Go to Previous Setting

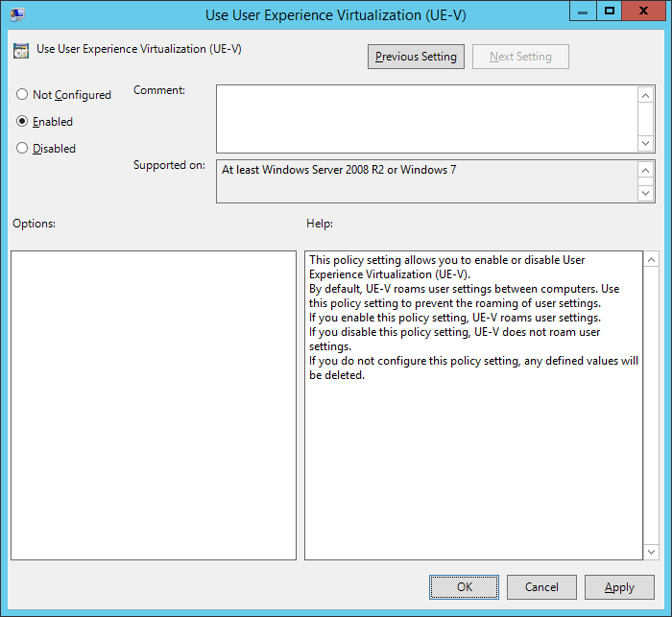(x=416, y=57)
